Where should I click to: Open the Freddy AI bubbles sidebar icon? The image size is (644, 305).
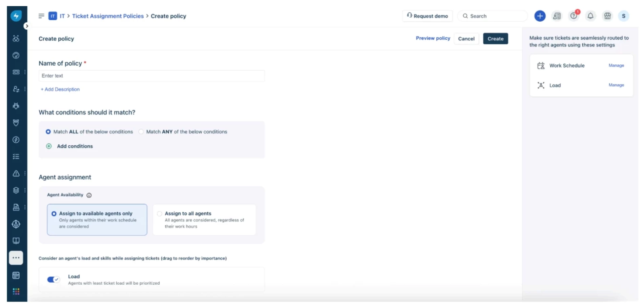coord(16,38)
